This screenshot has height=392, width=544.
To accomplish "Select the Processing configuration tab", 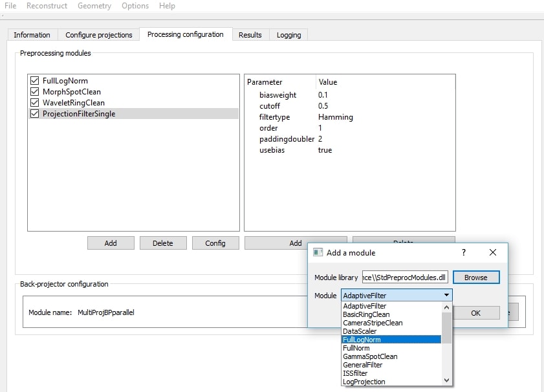I will (x=186, y=34).
